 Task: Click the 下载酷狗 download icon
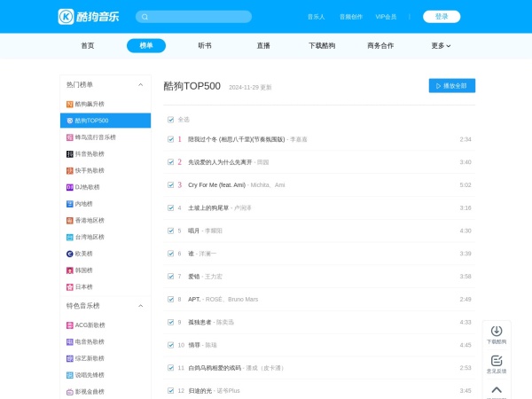[497, 331]
